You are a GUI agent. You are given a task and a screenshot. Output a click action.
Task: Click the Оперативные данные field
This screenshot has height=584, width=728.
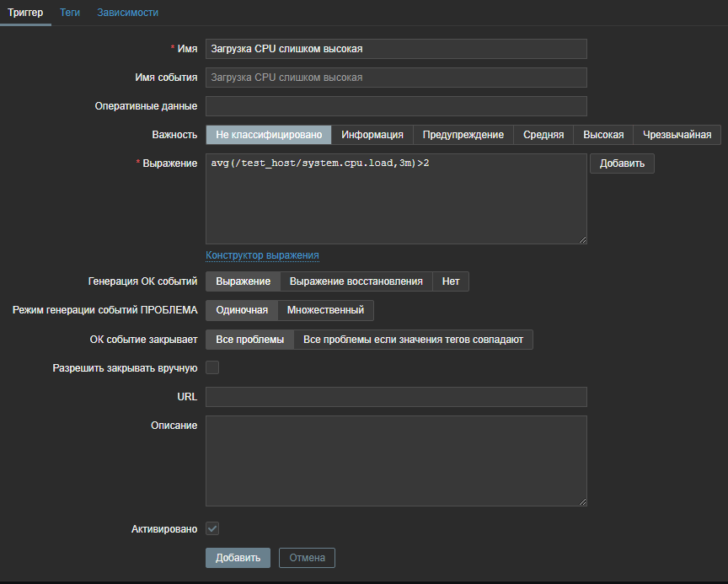[396, 106]
